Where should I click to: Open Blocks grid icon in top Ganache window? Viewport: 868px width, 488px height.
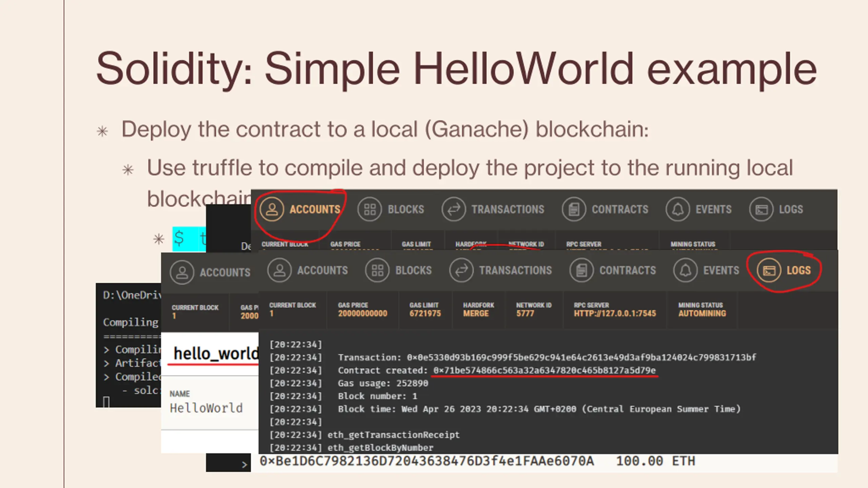[x=370, y=209]
